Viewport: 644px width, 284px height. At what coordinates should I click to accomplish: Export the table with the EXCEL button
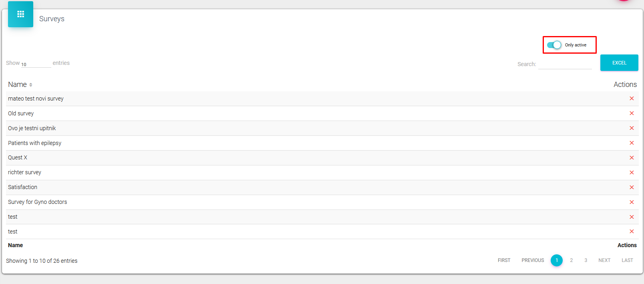619,63
